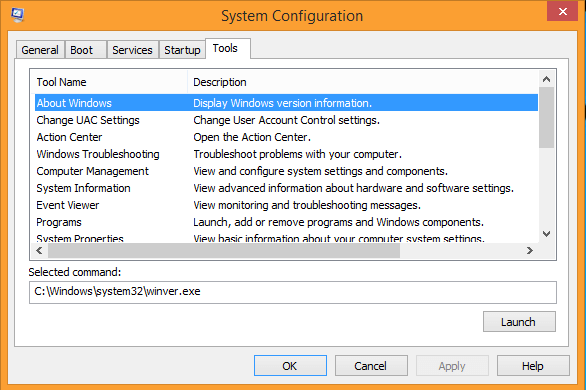Image resolution: width=586 pixels, height=390 pixels.
Task: Close the System Configuration window
Action: pos(562,12)
